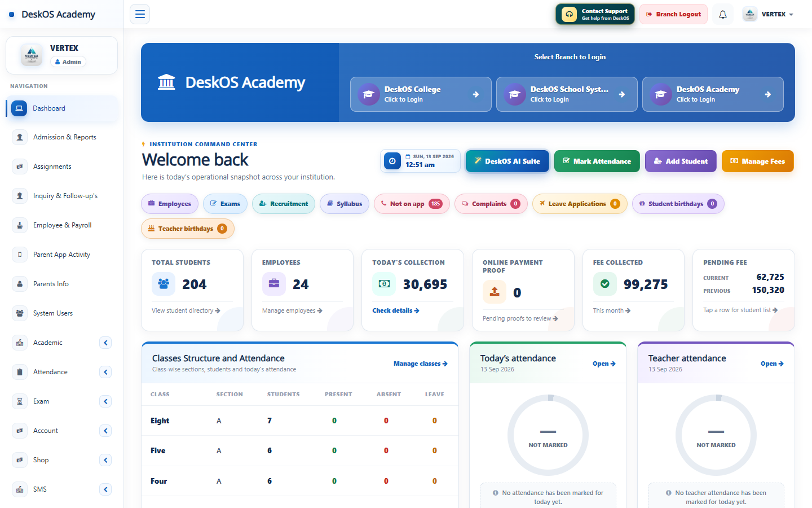The width and height of the screenshot is (812, 508).
Task: Launch DeskOS AI Suite
Action: (507, 161)
